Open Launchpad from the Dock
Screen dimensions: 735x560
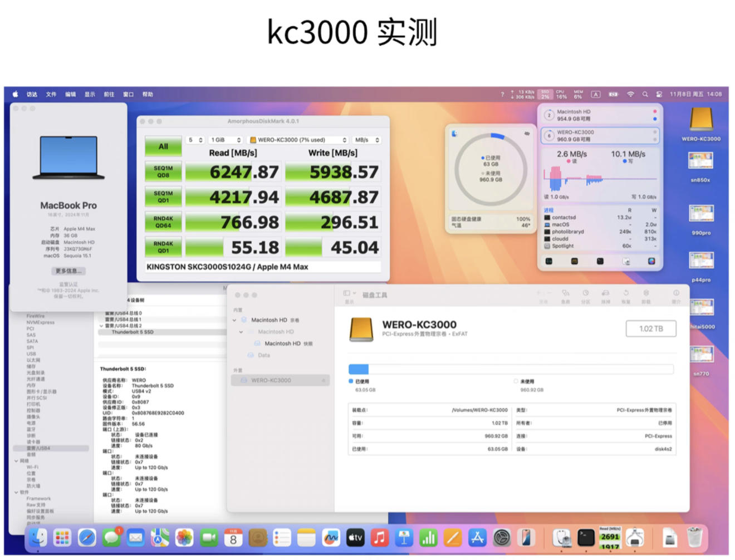(62, 538)
